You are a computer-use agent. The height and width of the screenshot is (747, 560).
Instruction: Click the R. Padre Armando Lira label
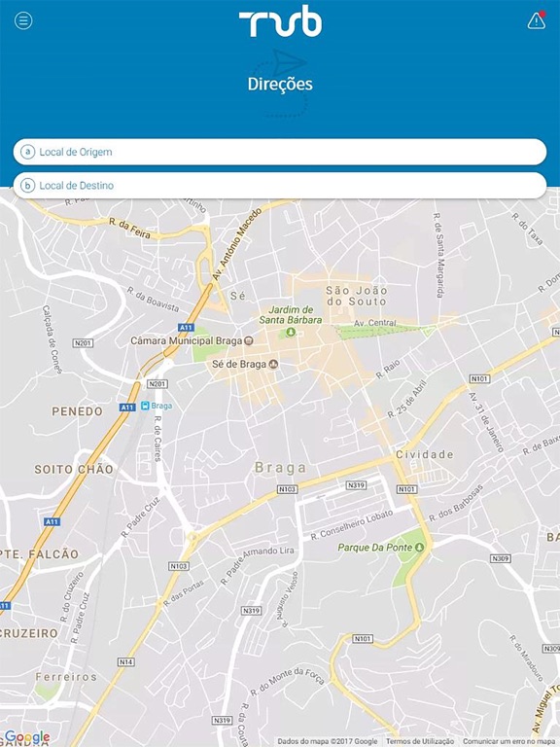tap(257, 567)
